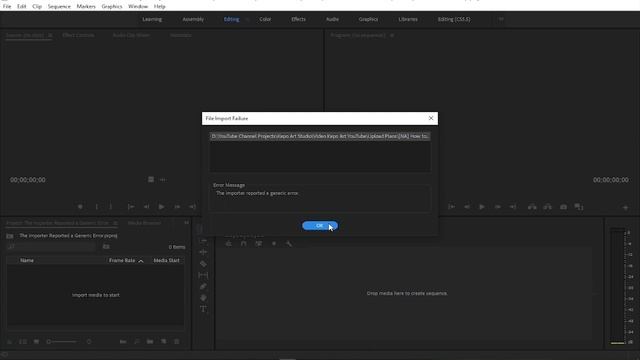Switch to the Color workspace
Screen dimensions: 640x360
point(265,19)
